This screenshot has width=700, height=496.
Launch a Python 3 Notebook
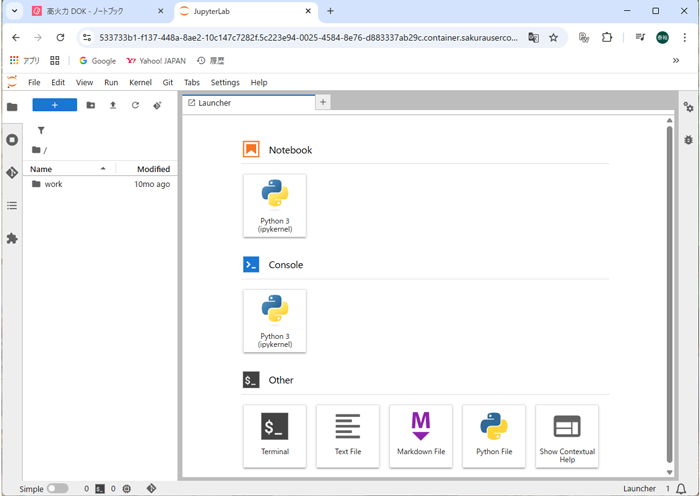274,205
